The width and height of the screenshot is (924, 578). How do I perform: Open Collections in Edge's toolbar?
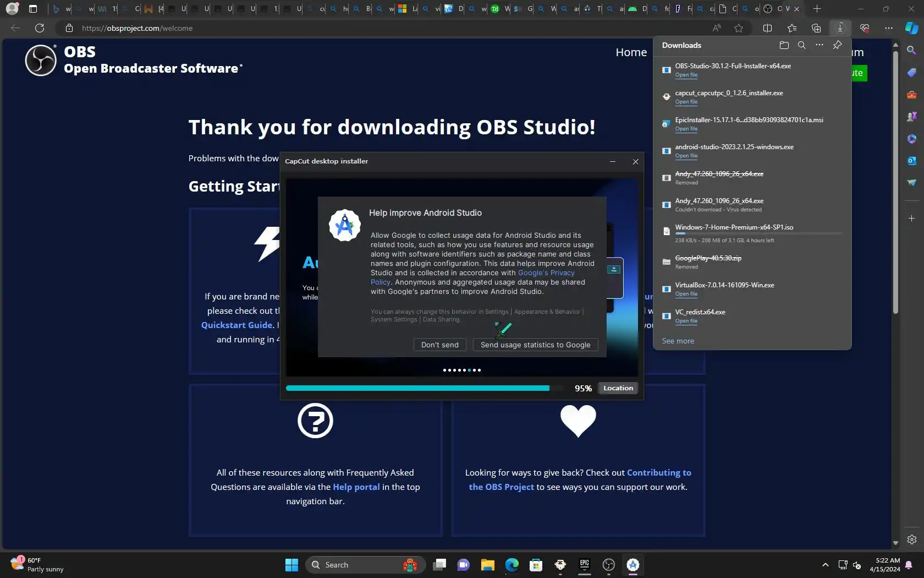click(816, 28)
